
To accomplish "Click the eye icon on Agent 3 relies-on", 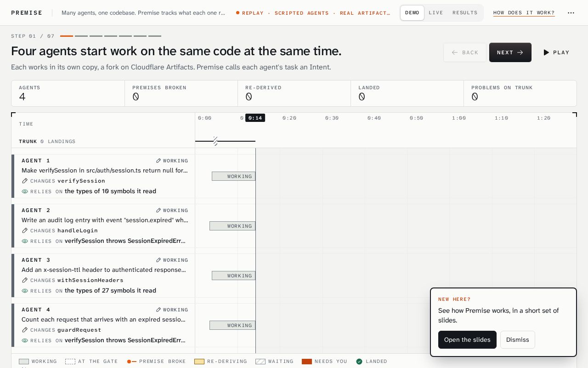I will [25, 291].
